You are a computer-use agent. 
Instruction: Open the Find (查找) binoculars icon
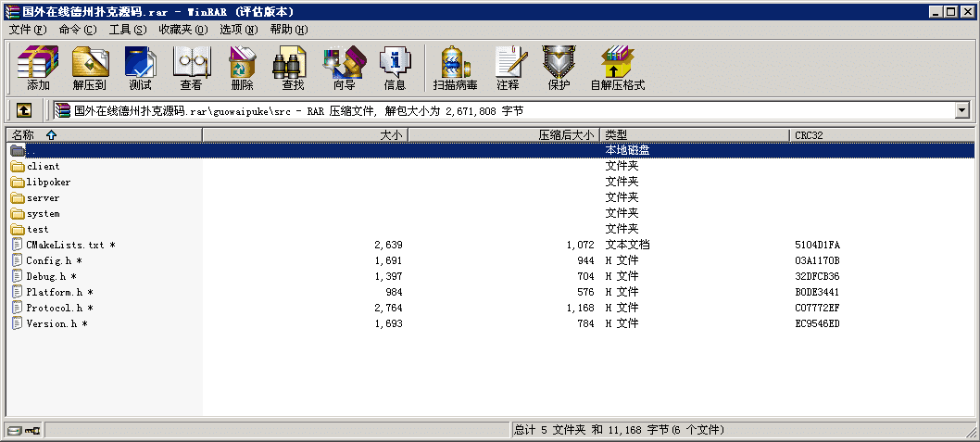pos(293,69)
